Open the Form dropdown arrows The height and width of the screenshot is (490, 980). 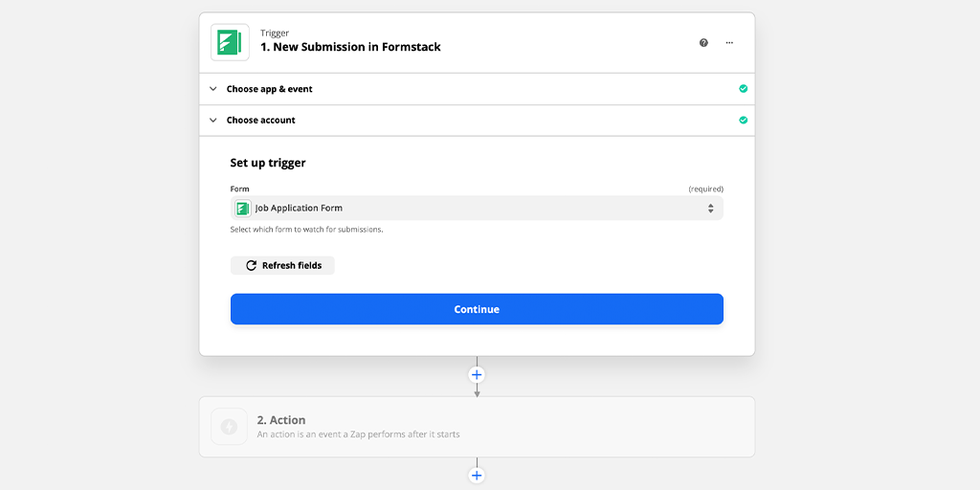click(710, 208)
